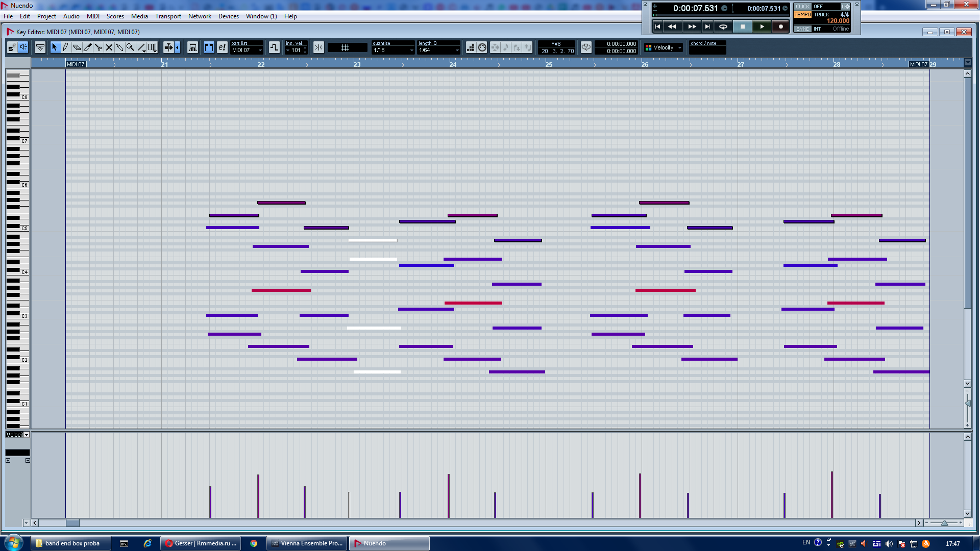Click the Glue tool icon
This screenshot has height=551, width=980.
119,47
